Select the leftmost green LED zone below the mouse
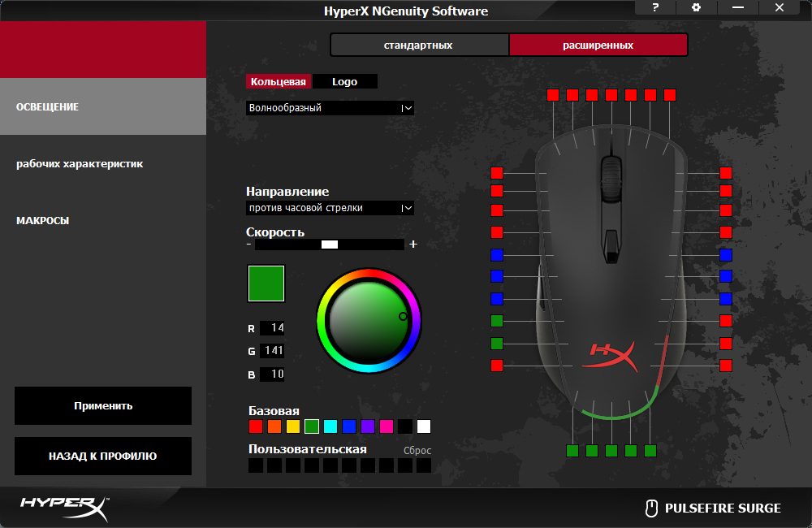Image resolution: width=812 pixels, height=528 pixels. (572, 451)
